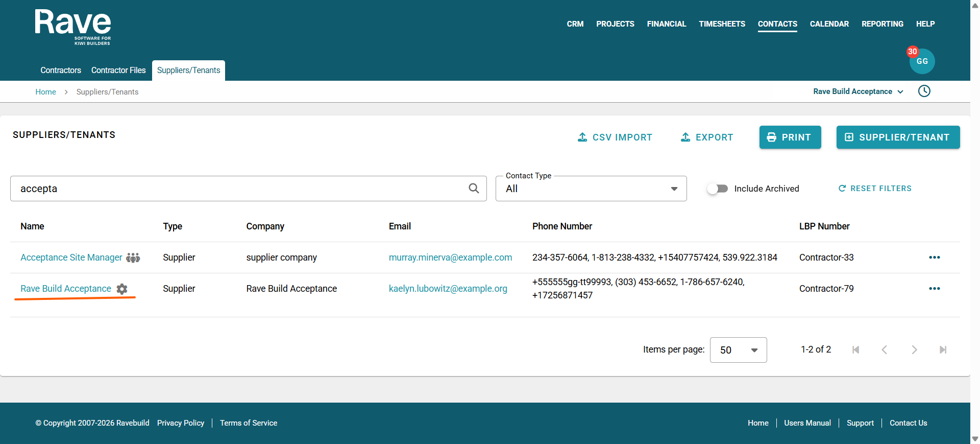Go to next page of results

914,350
